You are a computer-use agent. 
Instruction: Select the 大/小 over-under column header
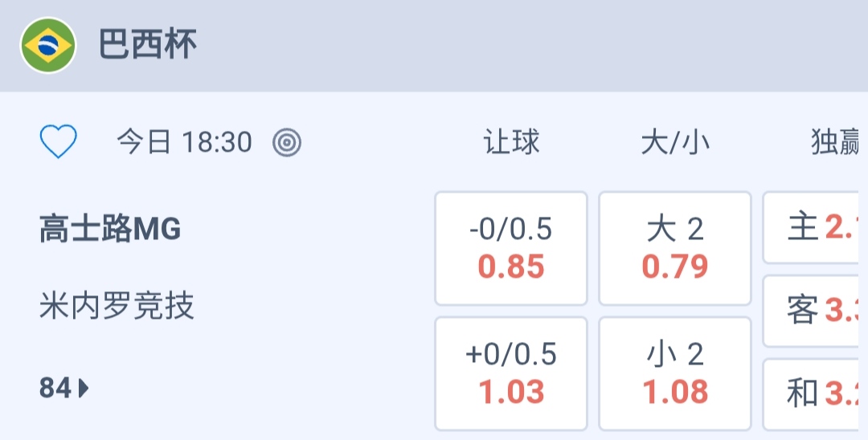click(675, 143)
